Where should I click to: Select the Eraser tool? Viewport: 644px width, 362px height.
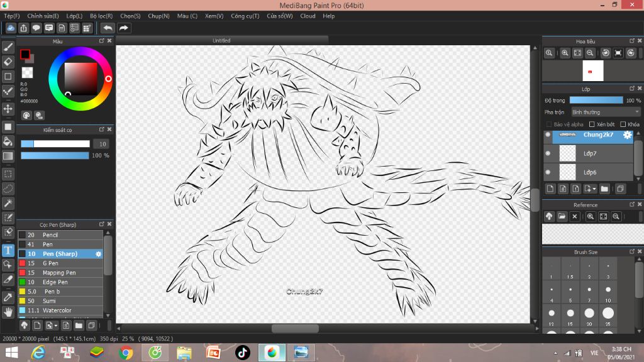pos(8,62)
